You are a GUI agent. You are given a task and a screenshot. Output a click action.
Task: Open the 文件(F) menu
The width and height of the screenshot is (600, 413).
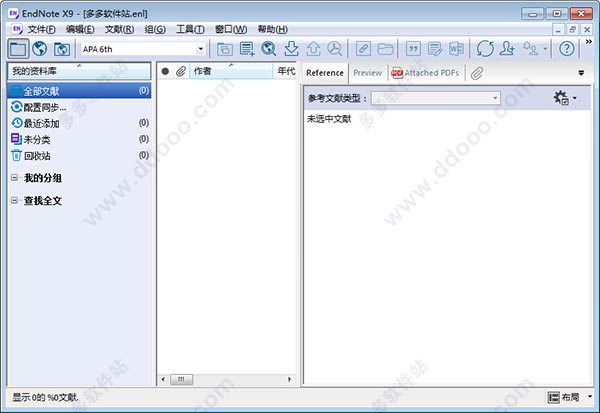(41, 29)
